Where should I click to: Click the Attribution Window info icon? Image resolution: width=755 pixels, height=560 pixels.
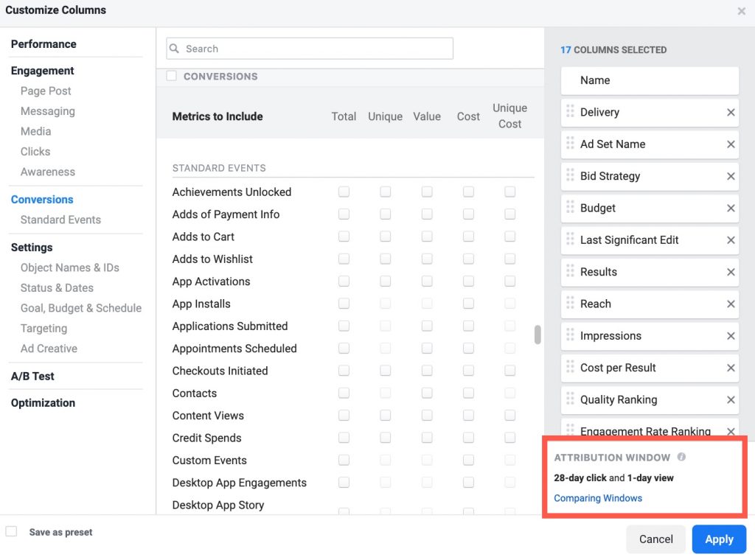pyautogui.click(x=681, y=457)
